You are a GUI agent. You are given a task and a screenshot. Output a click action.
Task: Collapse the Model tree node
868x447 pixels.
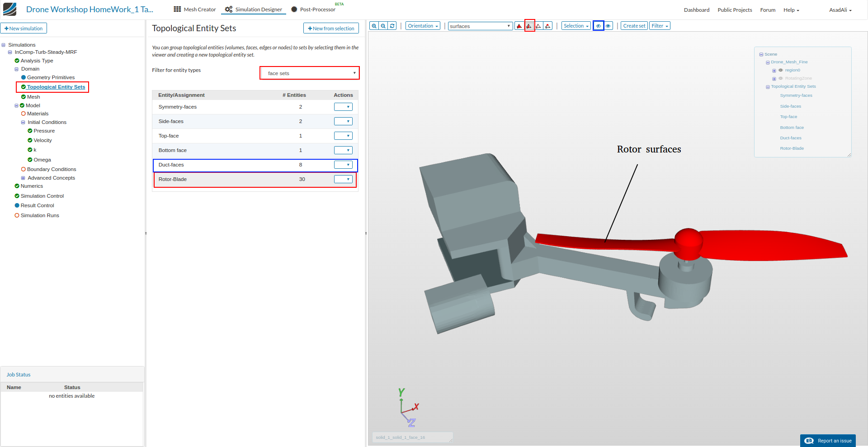pos(16,105)
